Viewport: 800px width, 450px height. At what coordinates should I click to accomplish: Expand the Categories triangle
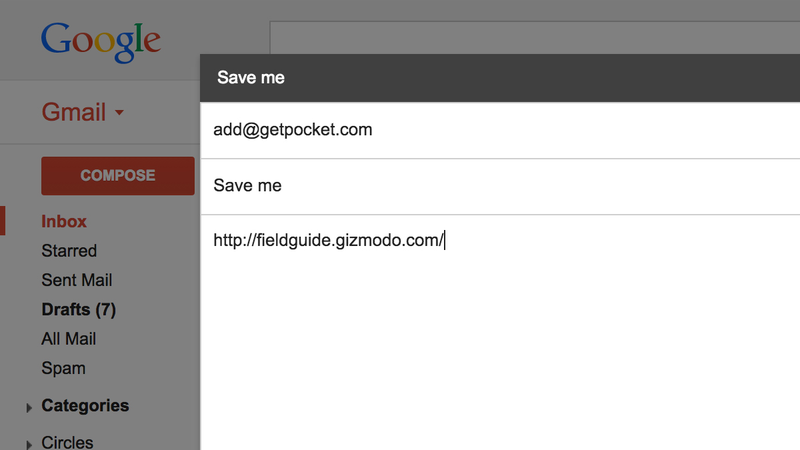(x=29, y=407)
